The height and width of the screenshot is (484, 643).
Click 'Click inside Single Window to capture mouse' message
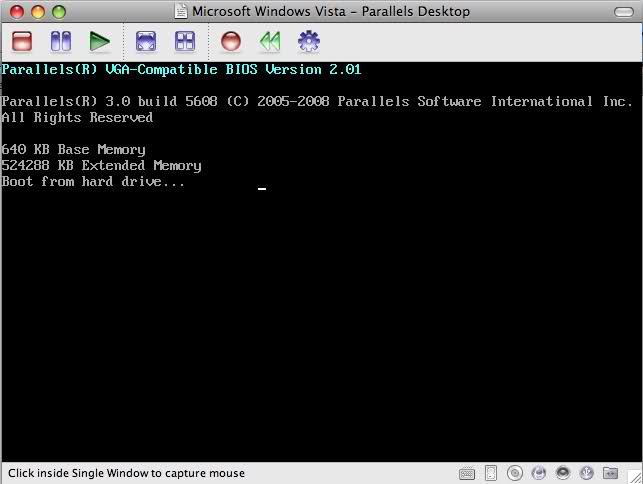click(126, 473)
